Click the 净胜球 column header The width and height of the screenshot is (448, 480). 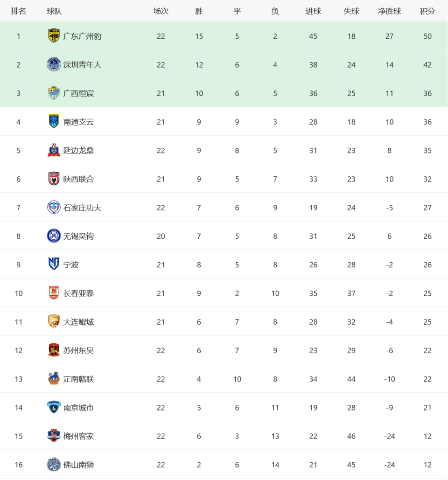389,11
